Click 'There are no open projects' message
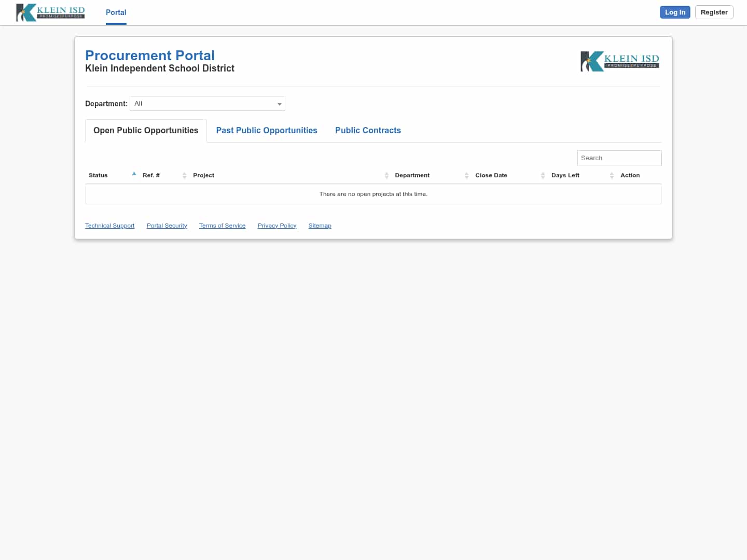This screenshot has height=560, width=747. [x=374, y=194]
